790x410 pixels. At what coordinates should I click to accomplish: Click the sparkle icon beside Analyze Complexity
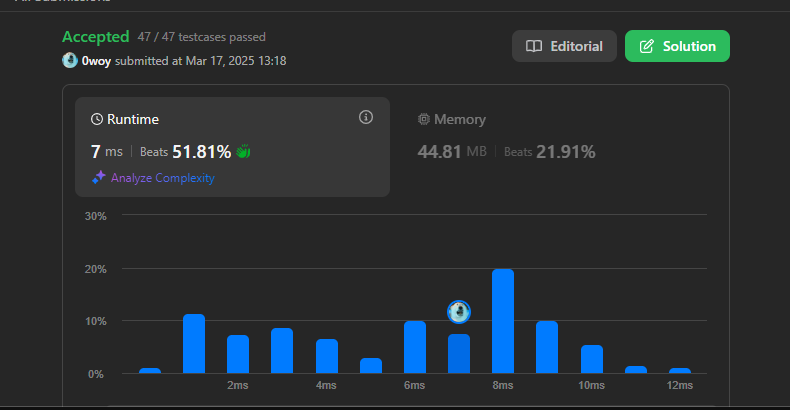pos(99,177)
